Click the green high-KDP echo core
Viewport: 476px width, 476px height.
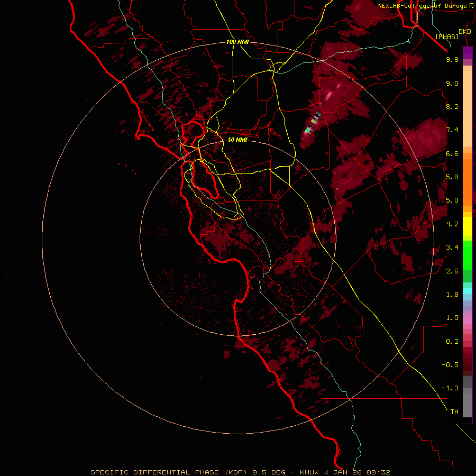(307, 131)
